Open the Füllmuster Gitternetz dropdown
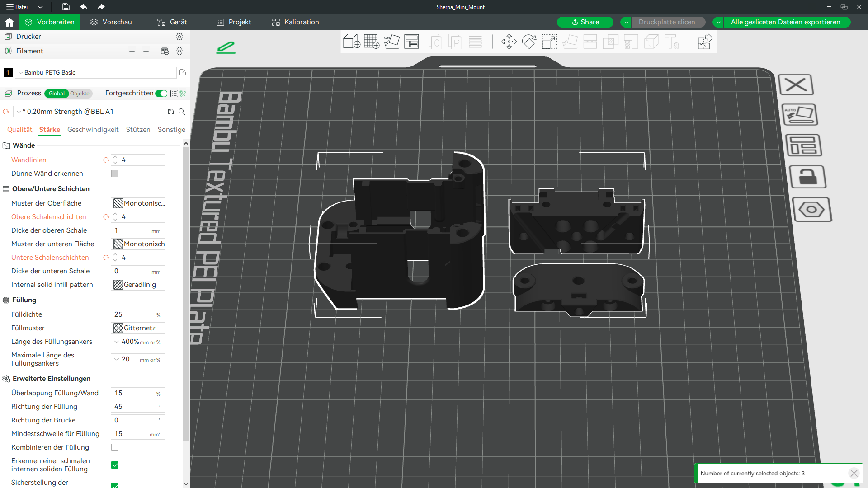868x488 pixels. coord(138,328)
